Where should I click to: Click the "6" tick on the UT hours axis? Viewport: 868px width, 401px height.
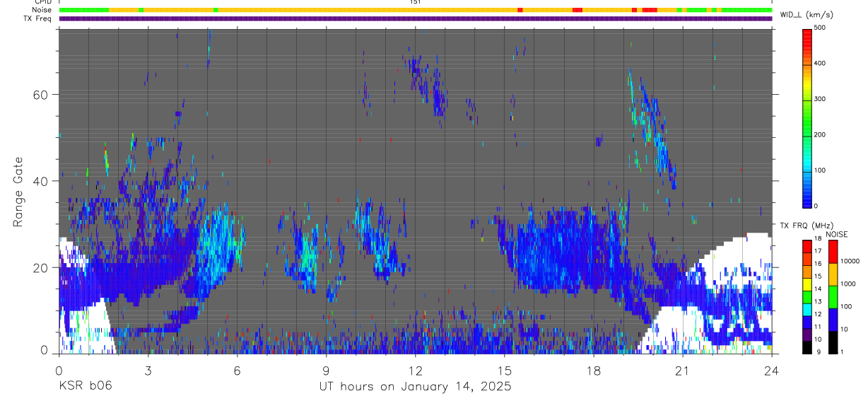pyautogui.click(x=237, y=370)
